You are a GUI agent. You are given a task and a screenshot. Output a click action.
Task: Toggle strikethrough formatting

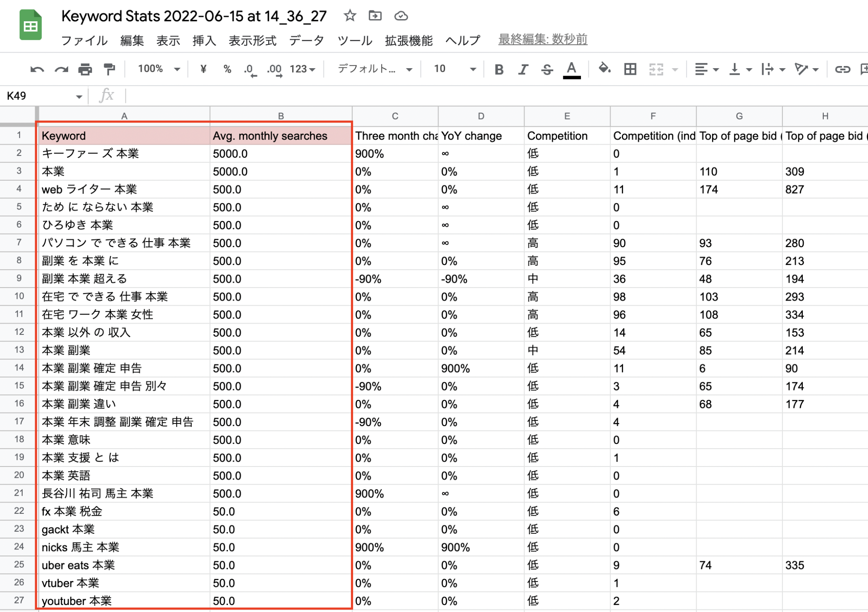547,69
